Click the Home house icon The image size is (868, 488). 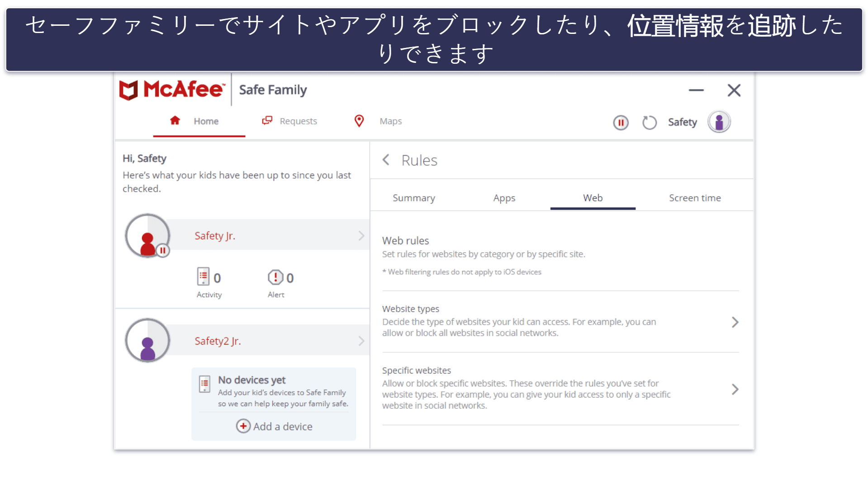[175, 120]
